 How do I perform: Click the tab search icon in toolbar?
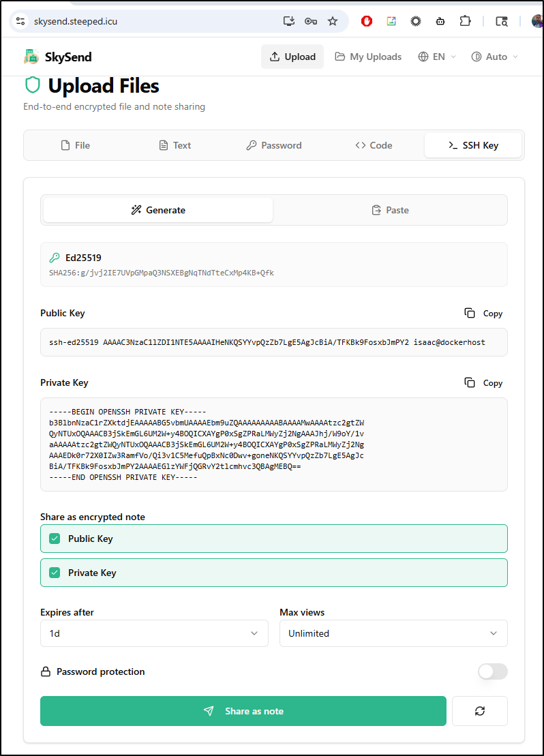pyautogui.click(x=502, y=21)
